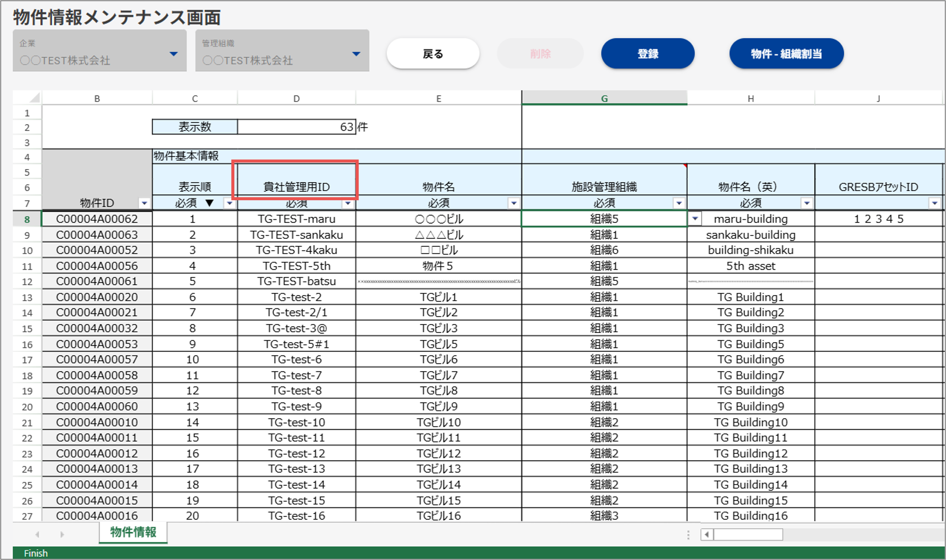This screenshot has height=560, width=946.
Task: Open the 物件名（英） column filter arrow
Action: (807, 203)
